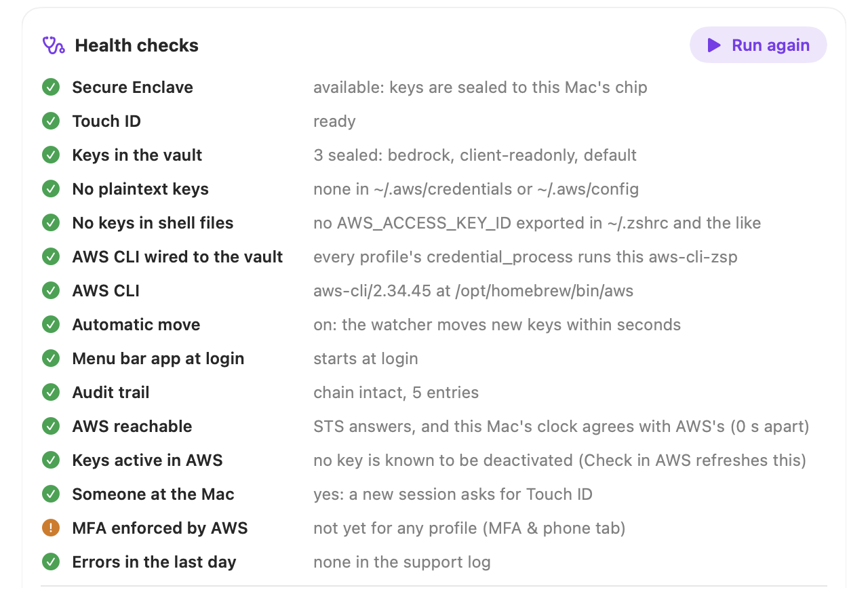
Task: Click the 'aws-cli/2.34.45 at /opt/homebrew/bin/aws' text
Action: click(473, 291)
